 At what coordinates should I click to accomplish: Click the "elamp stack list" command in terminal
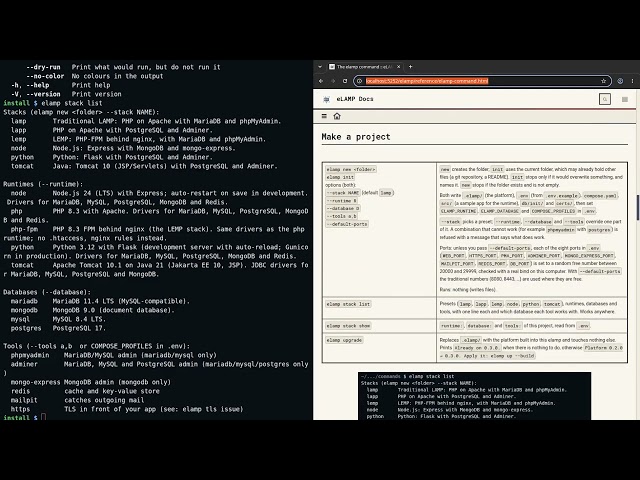point(72,103)
